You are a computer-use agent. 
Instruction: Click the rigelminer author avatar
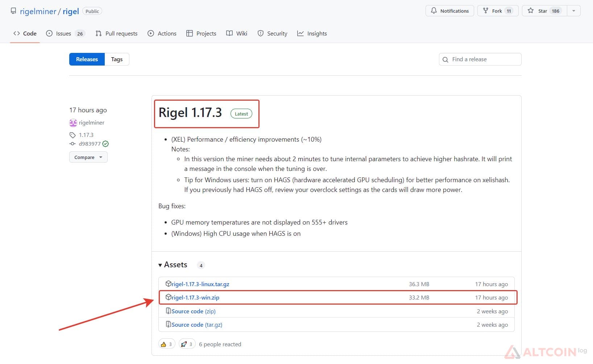point(73,123)
